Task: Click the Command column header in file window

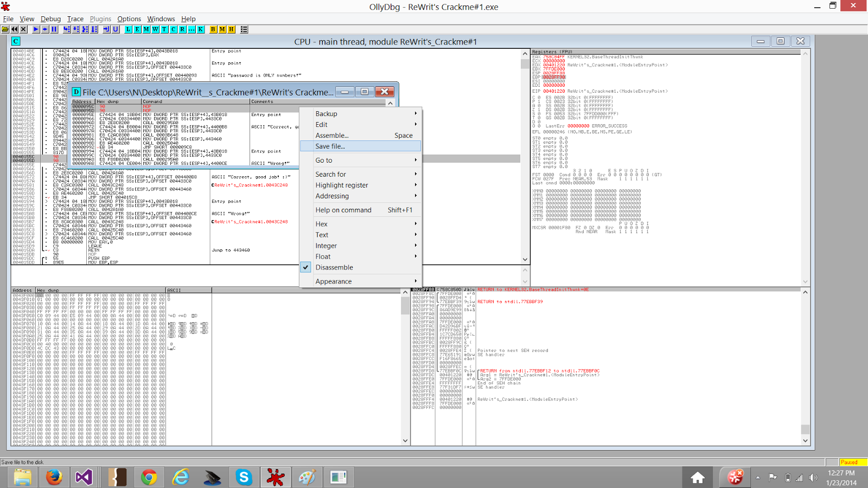Action: tap(195, 101)
